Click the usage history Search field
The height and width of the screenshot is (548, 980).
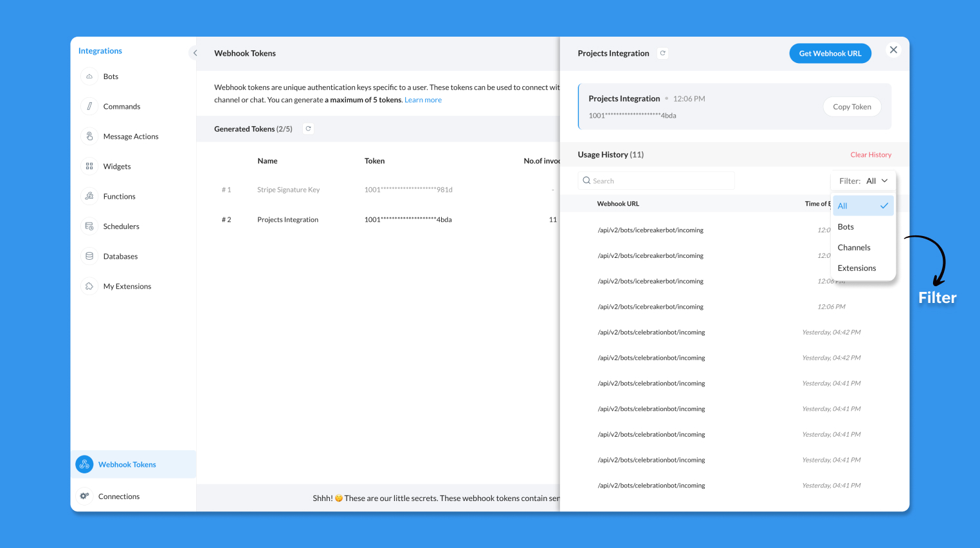(656, 181)
